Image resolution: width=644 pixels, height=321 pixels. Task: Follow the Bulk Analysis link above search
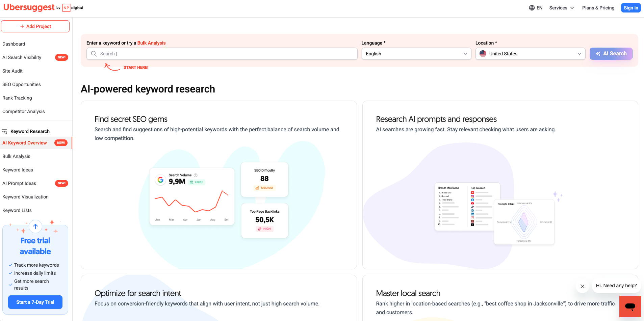click(x=151, y=43)
